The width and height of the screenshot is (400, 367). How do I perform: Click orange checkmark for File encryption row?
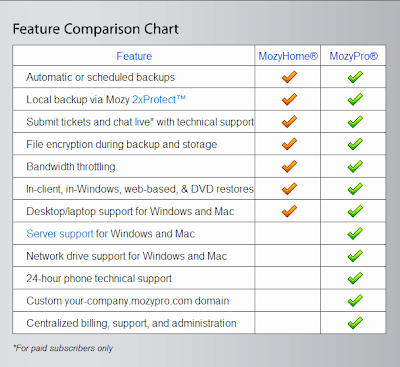pos(289,144)
